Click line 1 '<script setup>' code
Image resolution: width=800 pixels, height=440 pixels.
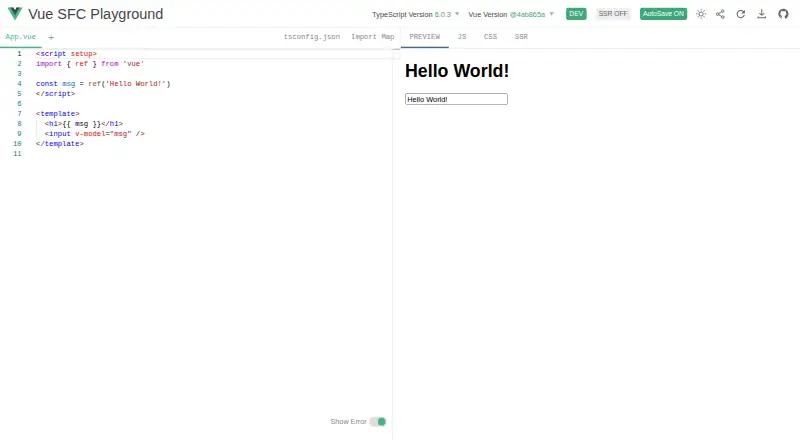[66, 54]
